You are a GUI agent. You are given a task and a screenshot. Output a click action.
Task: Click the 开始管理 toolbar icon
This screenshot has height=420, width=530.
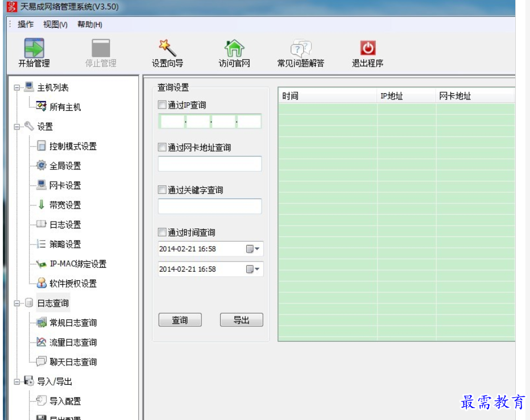(x=34, y=49)
